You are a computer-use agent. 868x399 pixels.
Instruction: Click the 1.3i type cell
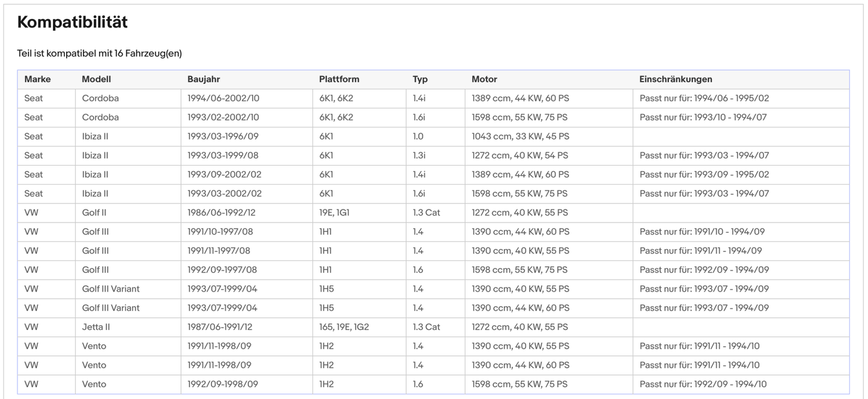pos(419,155)
